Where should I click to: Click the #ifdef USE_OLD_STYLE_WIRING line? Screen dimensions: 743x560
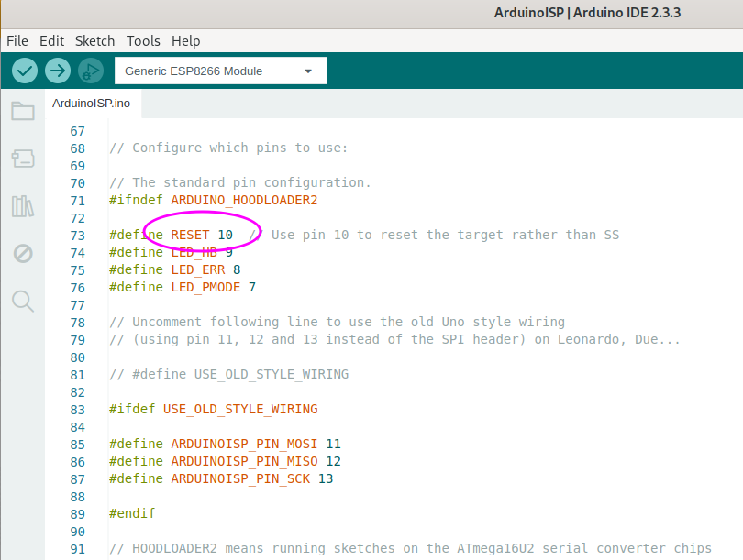[213, 409]
